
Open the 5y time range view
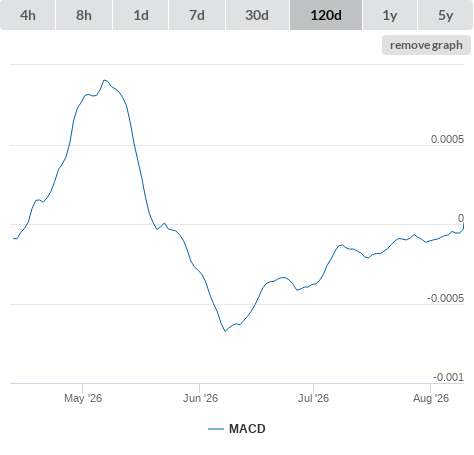point(446,15)
